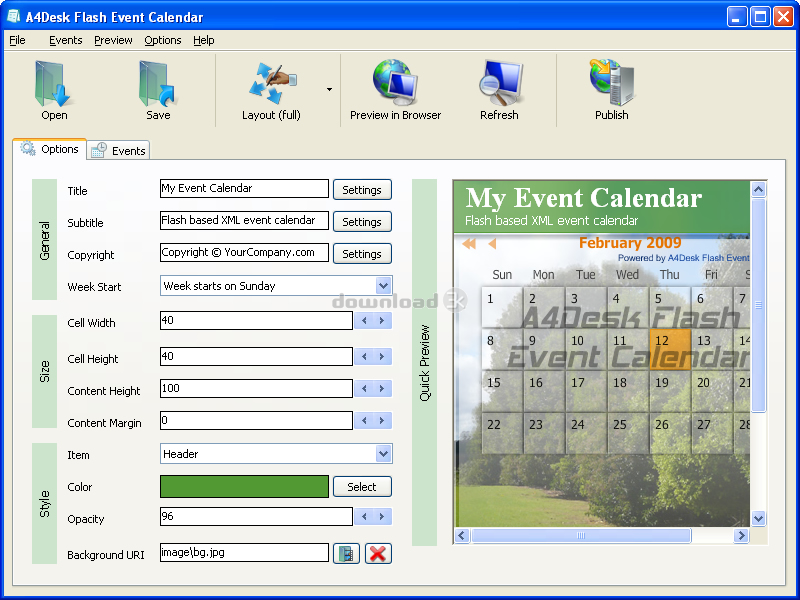Decrease Content Margin value
The width and height of the screenshot is (800, 600).
click(x=364, y=420)
